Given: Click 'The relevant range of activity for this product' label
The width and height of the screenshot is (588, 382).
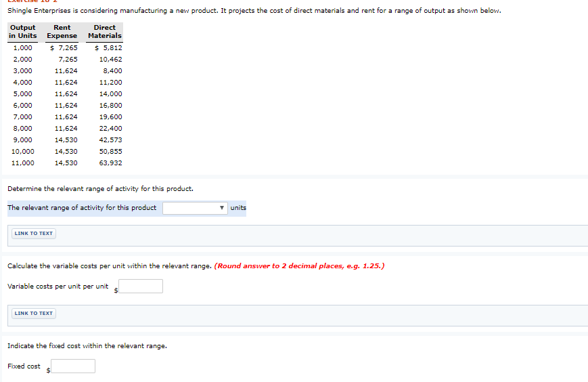Looking at the screenshot, I should (82, 208).
